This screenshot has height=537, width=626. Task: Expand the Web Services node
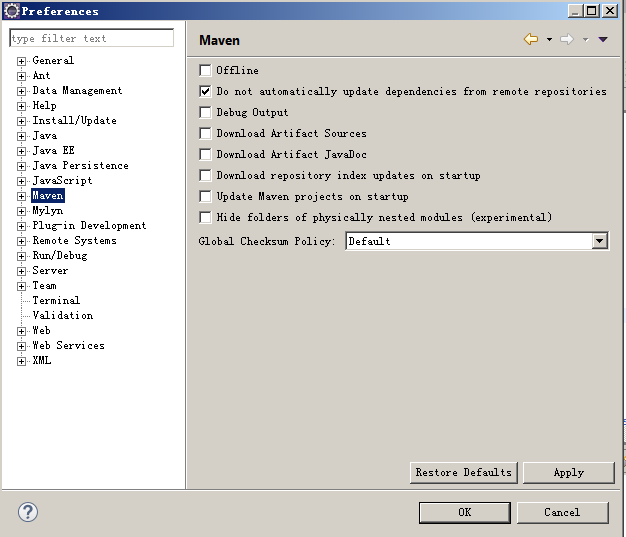click(x=22, y=346)
